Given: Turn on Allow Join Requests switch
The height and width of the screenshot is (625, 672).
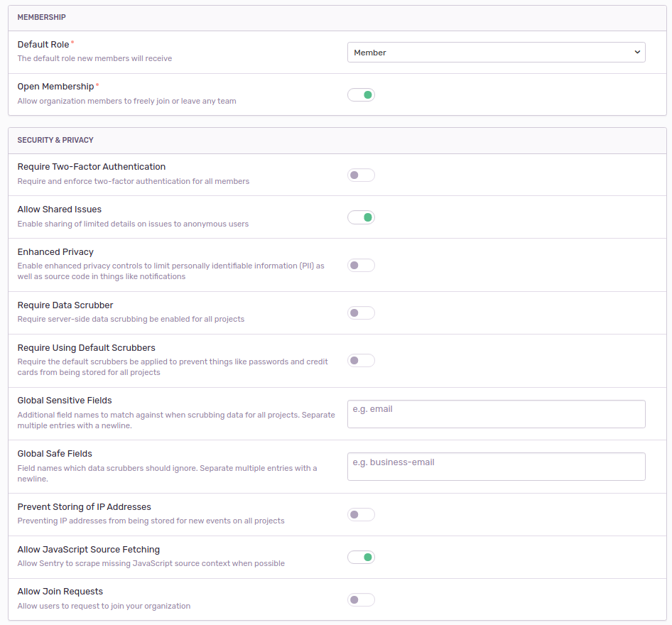Looking at the screenshot, I should click(361, 599).
